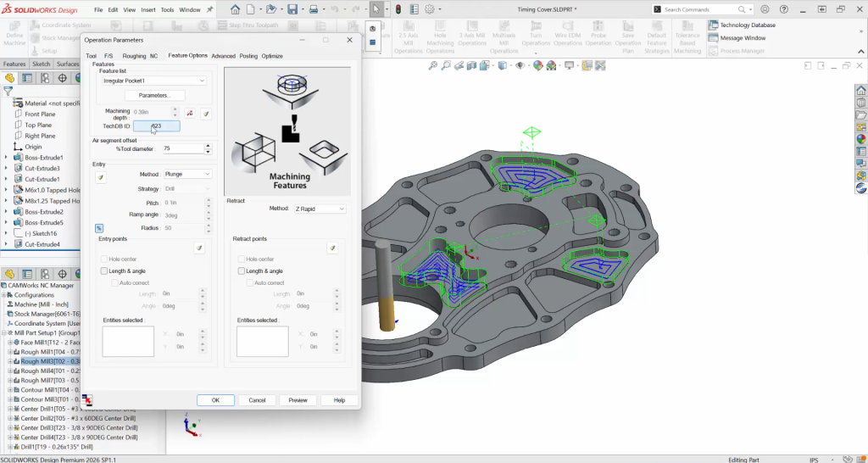This screenshot has height=463, width=868.
Task: Click the %Tool diameter field showing 75
Action: click(x=183, y=149)
